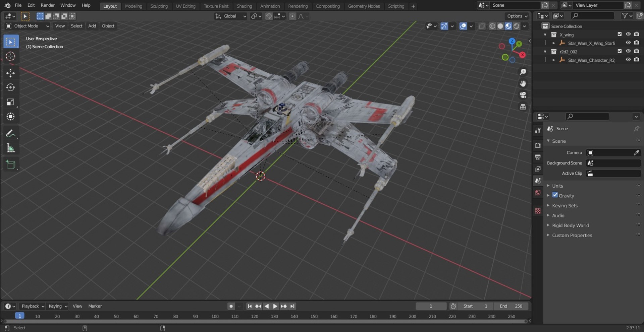The width and height of the screenshot is (644, 332).
Task: Hide the X_wing collection in viewport
Action: tap(628, 34)
